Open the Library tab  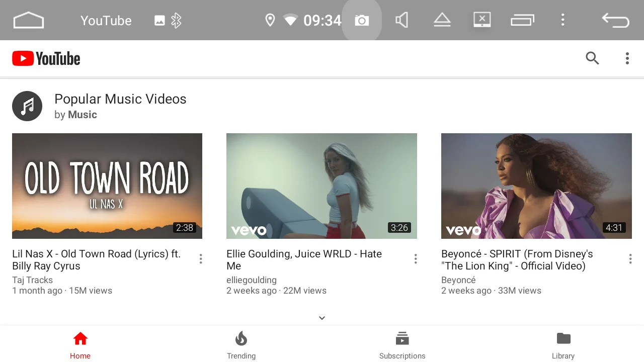[563, 345]
